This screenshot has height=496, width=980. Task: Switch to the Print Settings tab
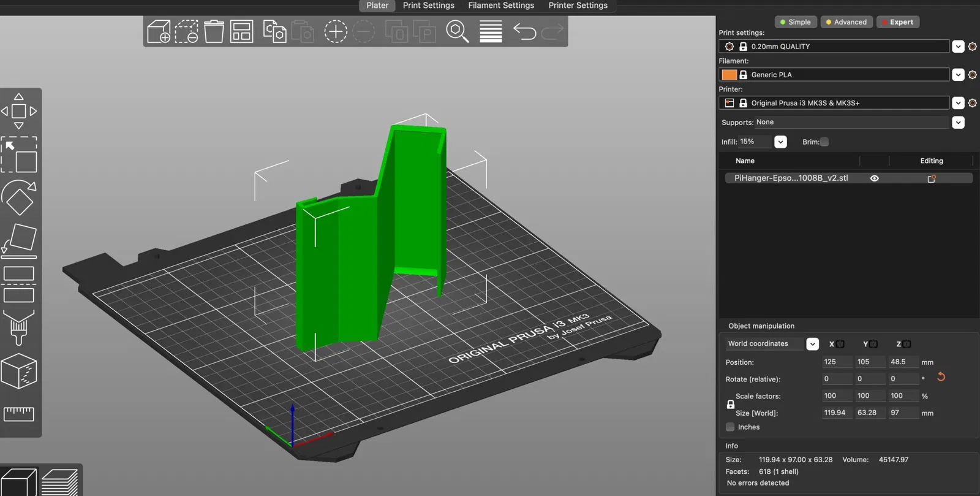click(429, 6)
